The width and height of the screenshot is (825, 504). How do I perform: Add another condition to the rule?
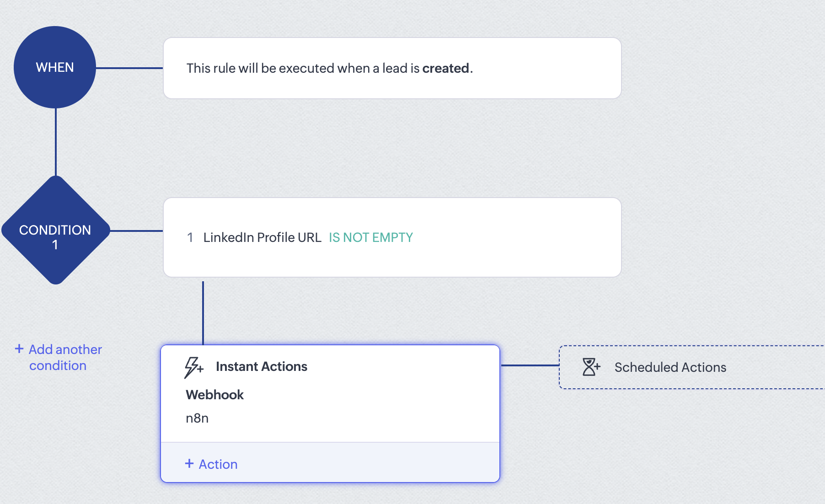pos(65,357)
